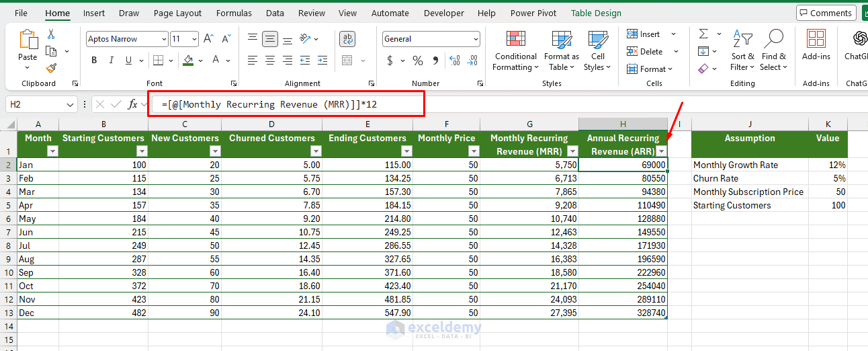The height and width of the screenshot is (351, 868).
Task: Cut selection with the scissors icon
Action: [51, 34]
